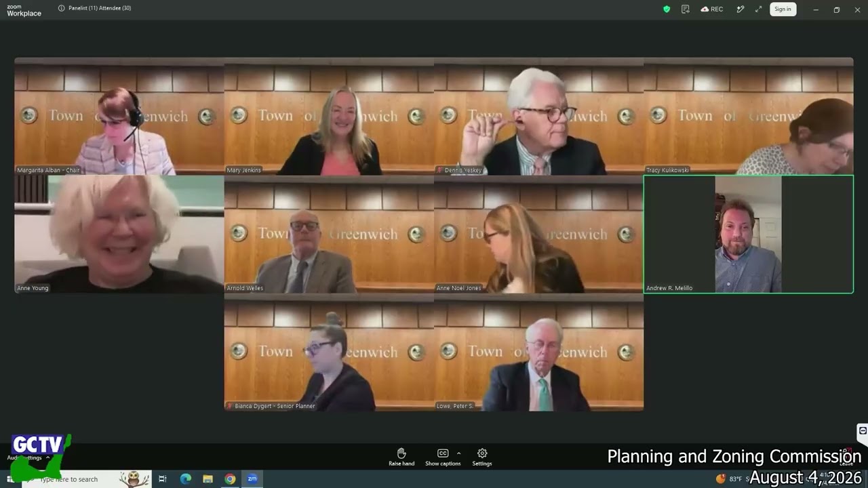
Task: Select Andrew R. Melillo active speaker tile
Action: 749,234
